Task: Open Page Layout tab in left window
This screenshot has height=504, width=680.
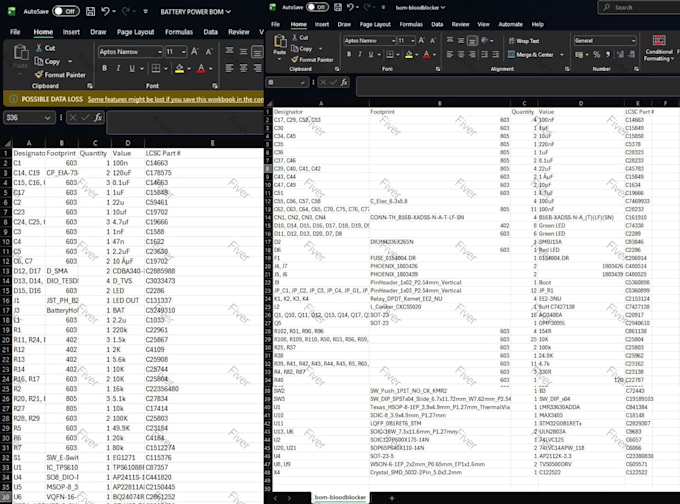Action: (135, 32)
